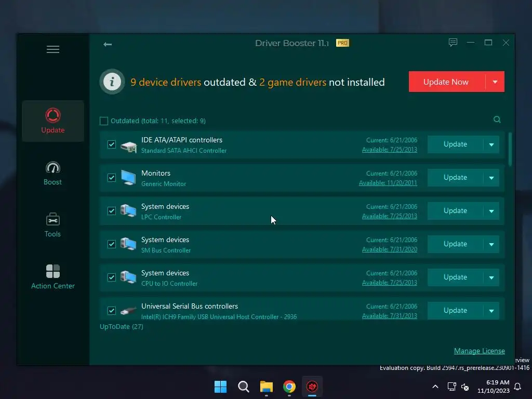Search drivers with the magnifier icon
532x399 pixels.
pyautogui.click(x=497, y=119)
